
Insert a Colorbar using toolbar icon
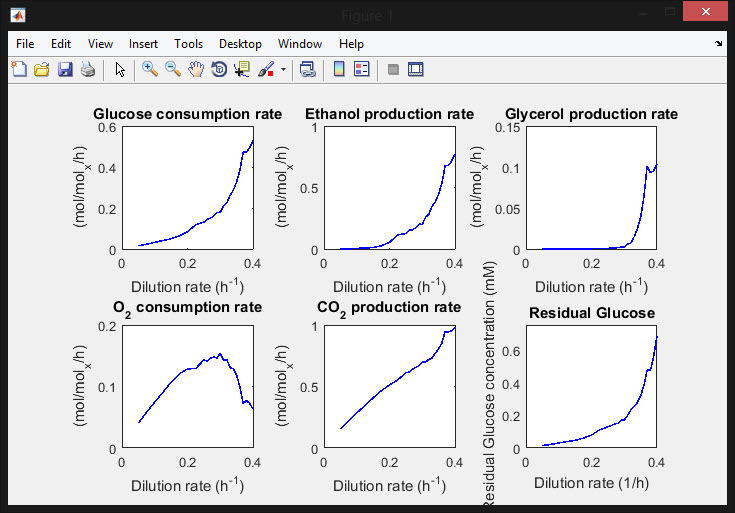(x=339, y=69)
